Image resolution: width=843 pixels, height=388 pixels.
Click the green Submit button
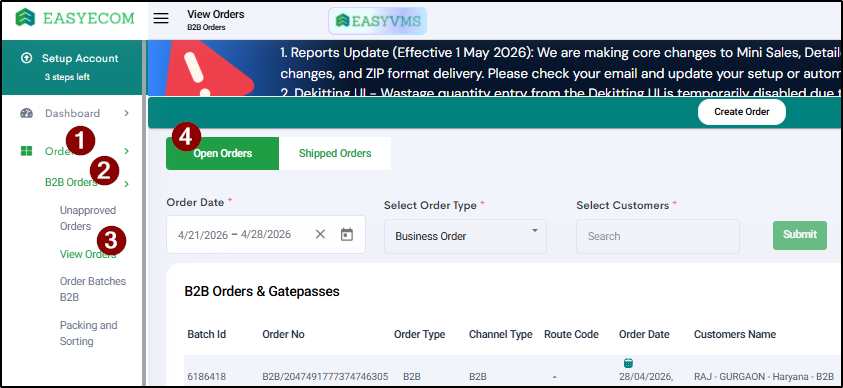tap(800, 235)
